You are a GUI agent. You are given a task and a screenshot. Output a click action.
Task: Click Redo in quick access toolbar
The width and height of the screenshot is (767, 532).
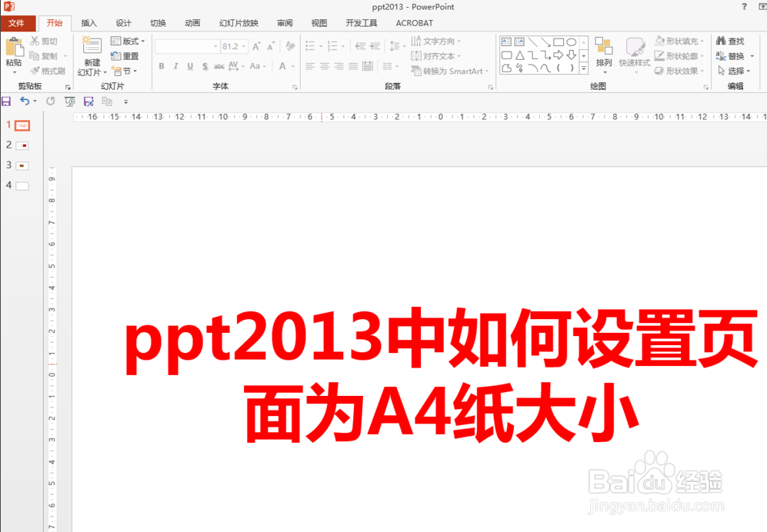click(x=50, y=101)
